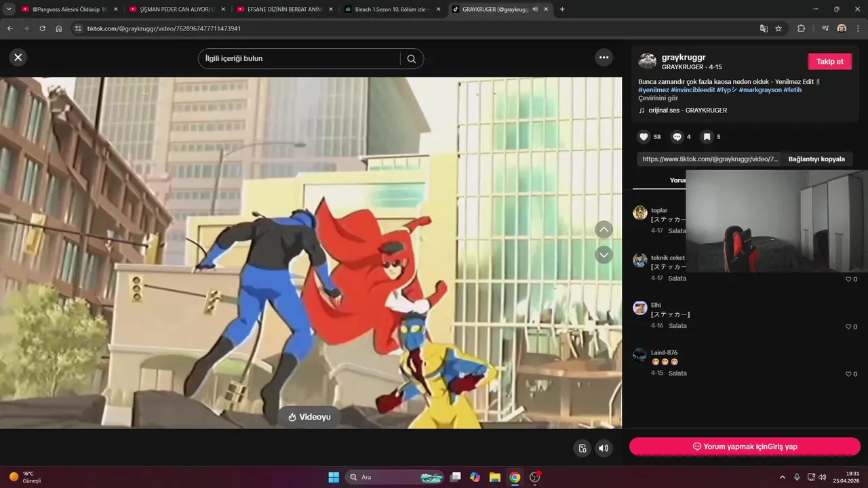
Task: Click the taskbar 'Ara' search box
Action: click(395, 477)
